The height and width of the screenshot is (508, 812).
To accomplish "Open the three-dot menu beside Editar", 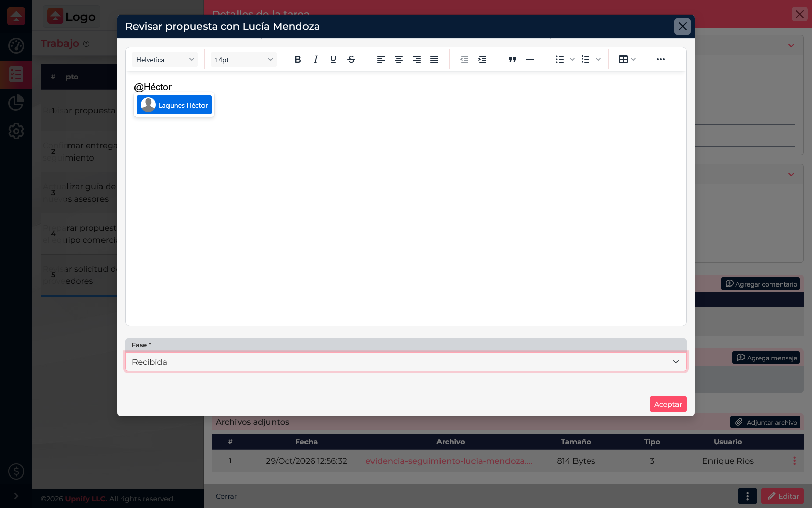I will pos(747,496).
